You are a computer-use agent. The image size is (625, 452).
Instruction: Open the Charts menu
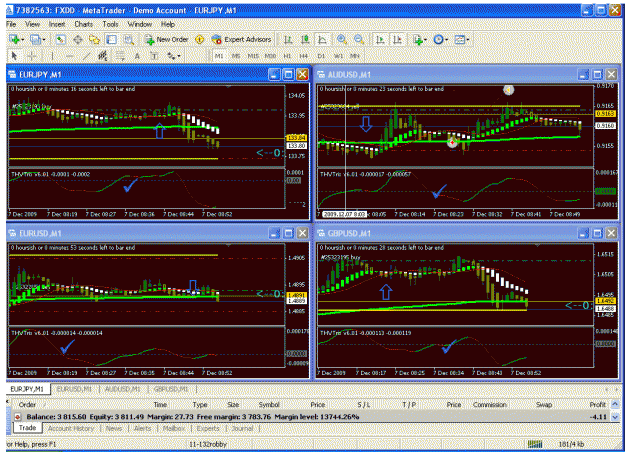point(83,24)
